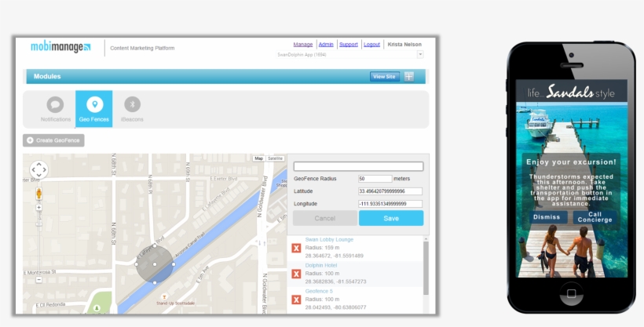Viewport: 644px width, 327px height.
Task: Click the Krista Nelson user name
Action: pyautogui.click(x=404, y=45)
